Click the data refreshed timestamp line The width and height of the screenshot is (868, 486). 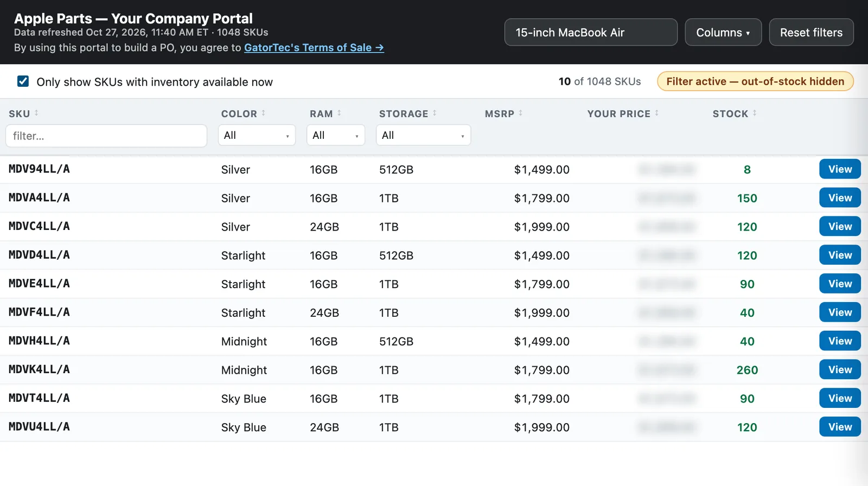141,33
